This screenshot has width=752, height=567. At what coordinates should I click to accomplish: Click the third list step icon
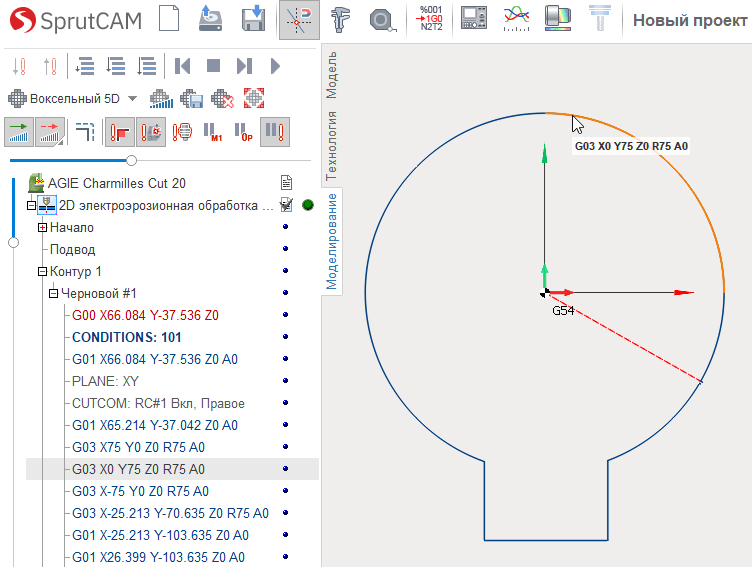(x=146, y=66)
